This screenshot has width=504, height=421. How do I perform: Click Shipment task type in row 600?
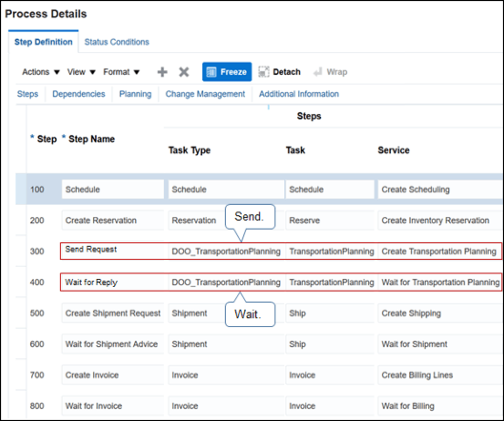[x=226, y=344]
